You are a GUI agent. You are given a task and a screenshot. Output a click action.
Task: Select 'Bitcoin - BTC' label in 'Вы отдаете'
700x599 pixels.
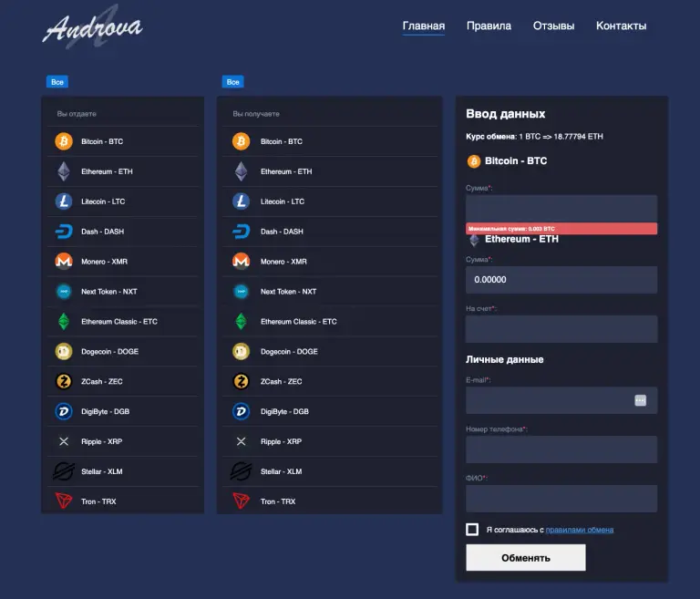(x=102, y=141)
